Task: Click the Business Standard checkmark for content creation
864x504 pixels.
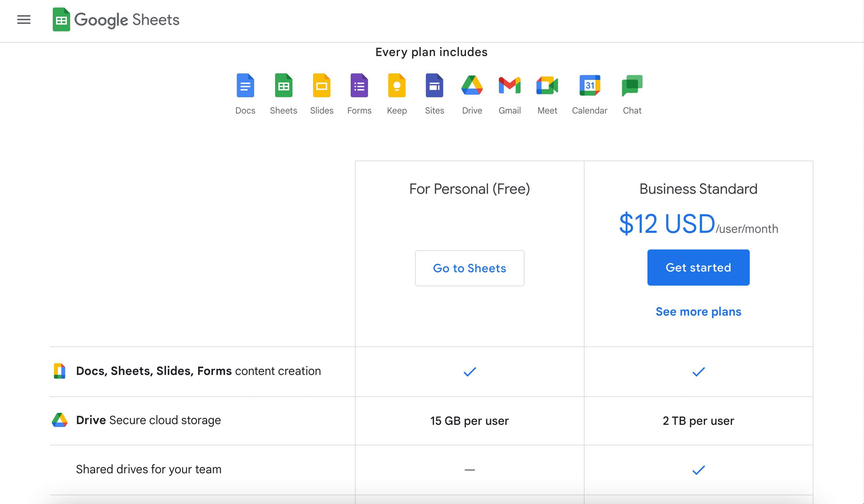Action: [x=698, y=372]
